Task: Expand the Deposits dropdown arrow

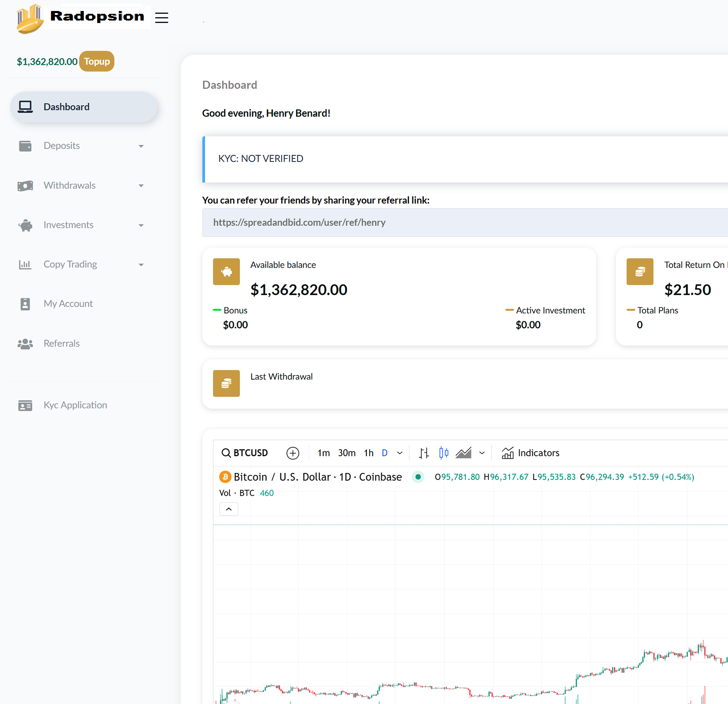Action: click(x=141, y=146)
